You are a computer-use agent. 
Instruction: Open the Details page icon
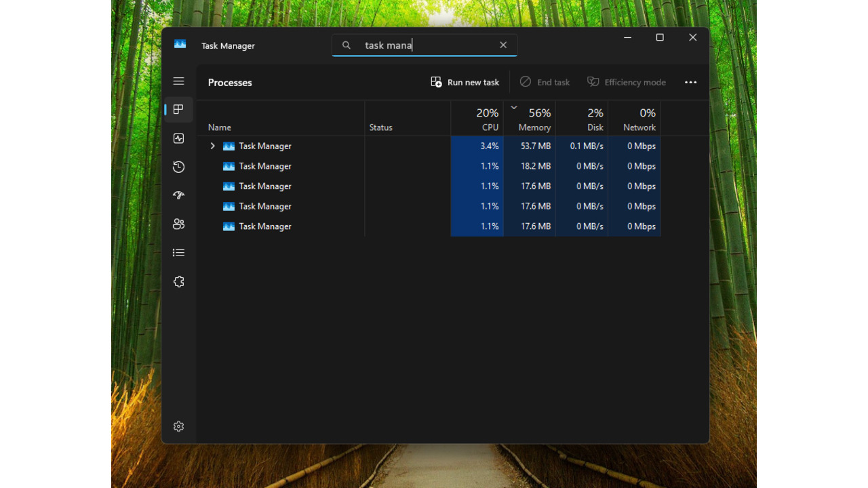coord(178,252)
